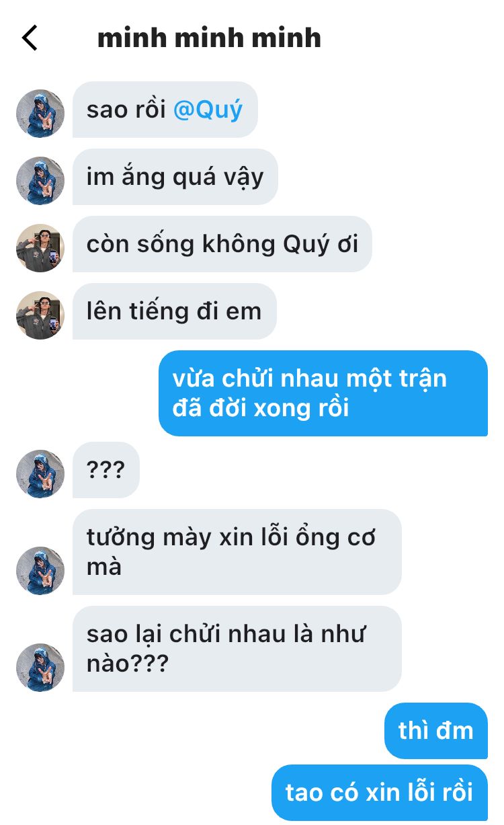
Task: Tap avatar beside 'tưởng mày xin lỗi' message
Action: pyautogui.click(x=40, y=571)
